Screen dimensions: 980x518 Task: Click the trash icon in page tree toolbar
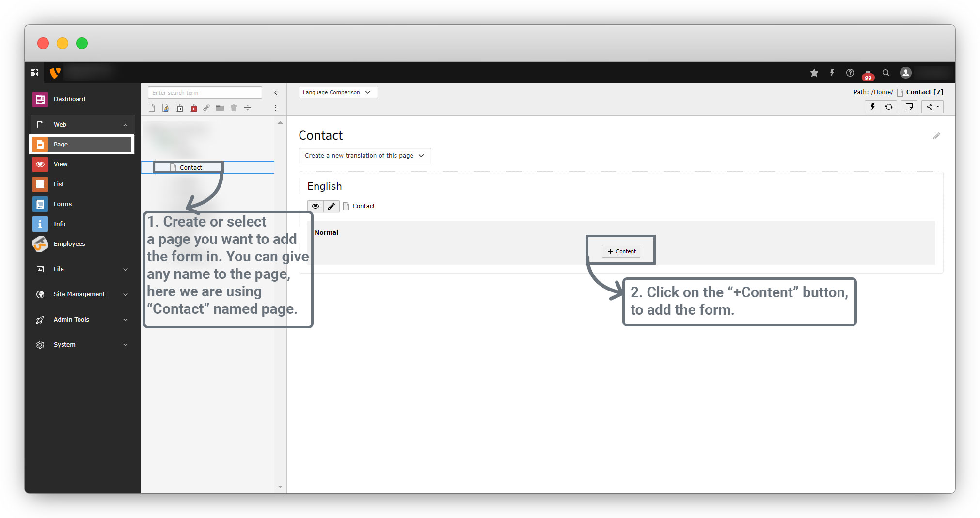234,108
